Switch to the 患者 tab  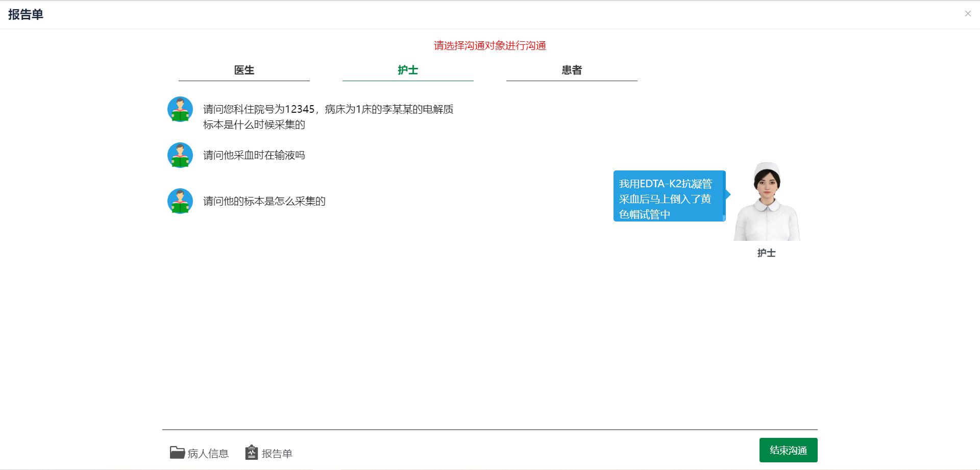[x=572, y=70]
